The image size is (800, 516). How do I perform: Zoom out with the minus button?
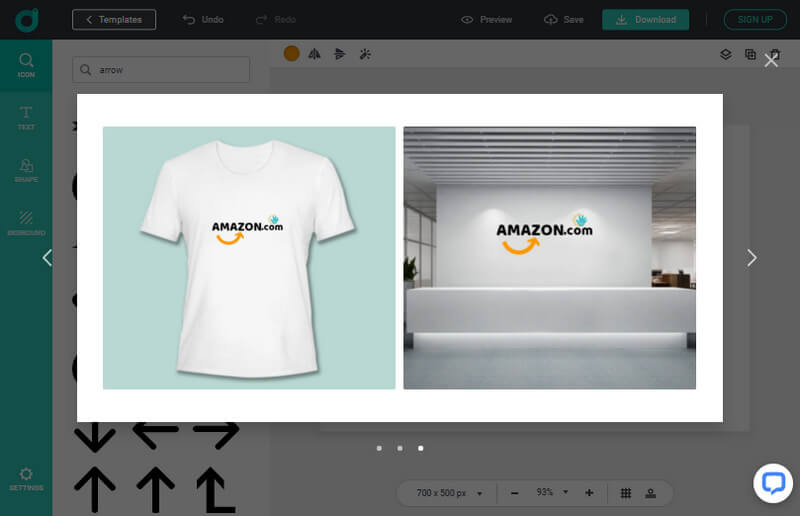tap(515, 493)
